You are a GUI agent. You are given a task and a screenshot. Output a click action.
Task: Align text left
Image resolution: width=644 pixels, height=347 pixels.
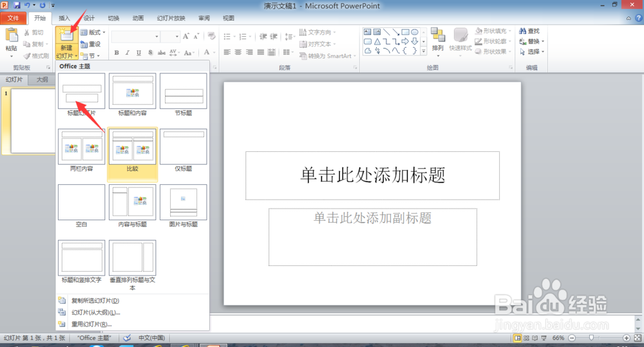pyautogui.click(x=227, y=52)
